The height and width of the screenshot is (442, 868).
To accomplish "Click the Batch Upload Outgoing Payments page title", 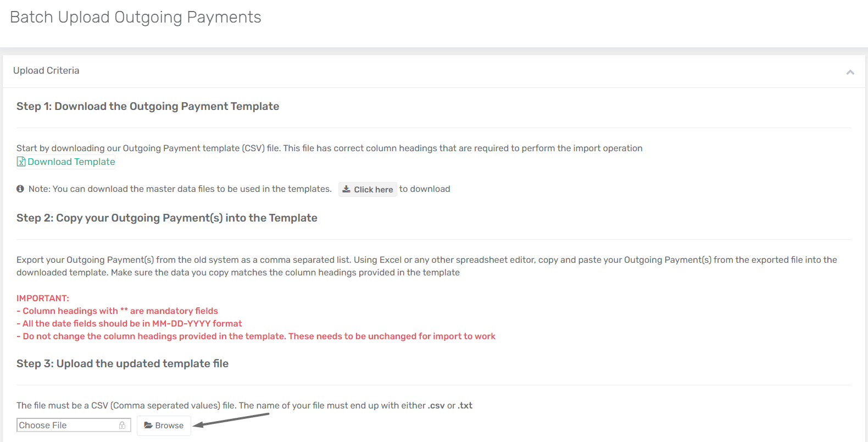I will (136, 17).
